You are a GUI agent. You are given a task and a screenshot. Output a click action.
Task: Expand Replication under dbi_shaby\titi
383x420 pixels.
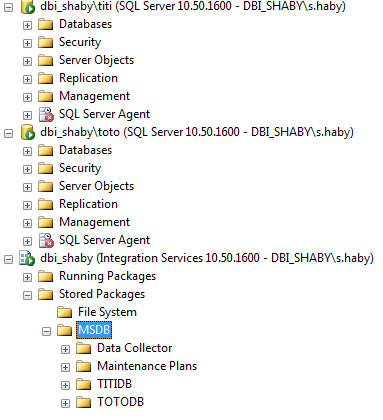(x=27, y=80)
